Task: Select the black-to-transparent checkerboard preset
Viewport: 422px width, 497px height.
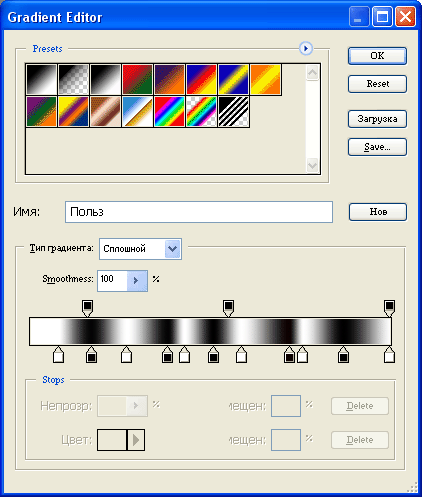Action: tap(73, 79)
